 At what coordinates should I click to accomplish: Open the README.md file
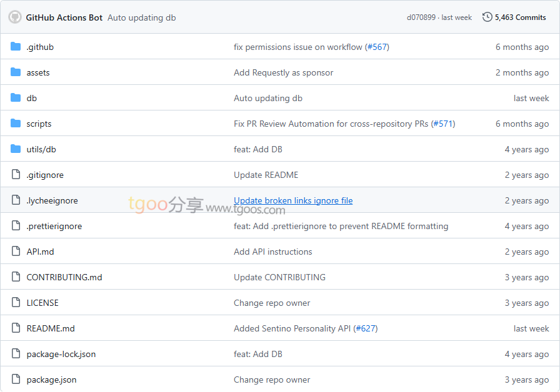[x=51, y=328]
